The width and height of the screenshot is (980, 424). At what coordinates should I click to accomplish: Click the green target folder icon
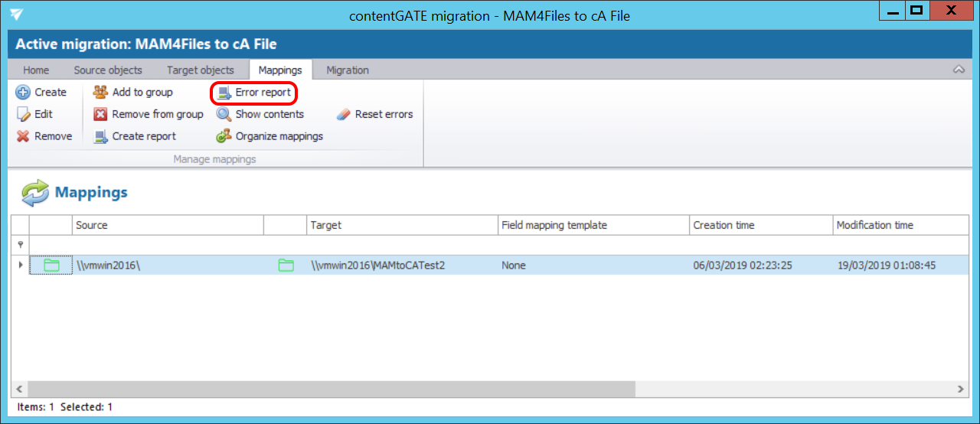coord(286,266)
